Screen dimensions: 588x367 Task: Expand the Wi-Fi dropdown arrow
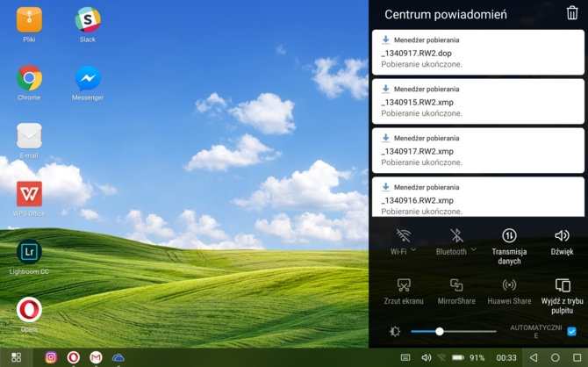pos(413,249)
